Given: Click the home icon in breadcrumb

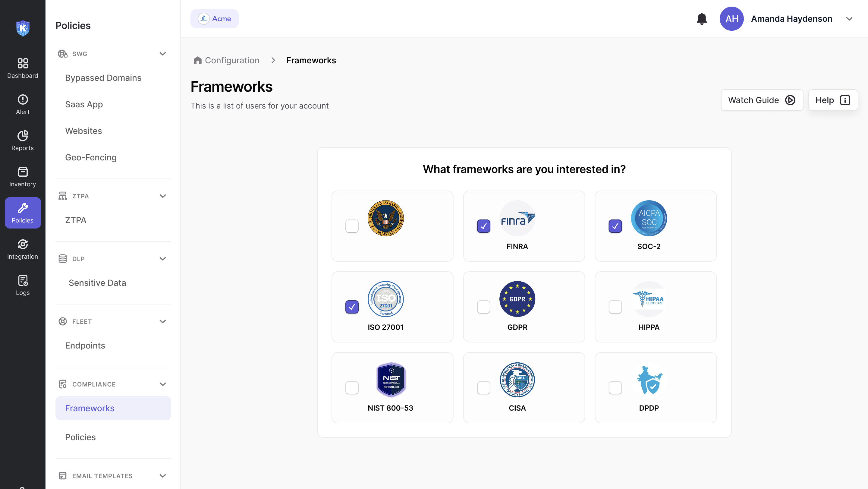Looking at the screenshot, I should (197, 60).
